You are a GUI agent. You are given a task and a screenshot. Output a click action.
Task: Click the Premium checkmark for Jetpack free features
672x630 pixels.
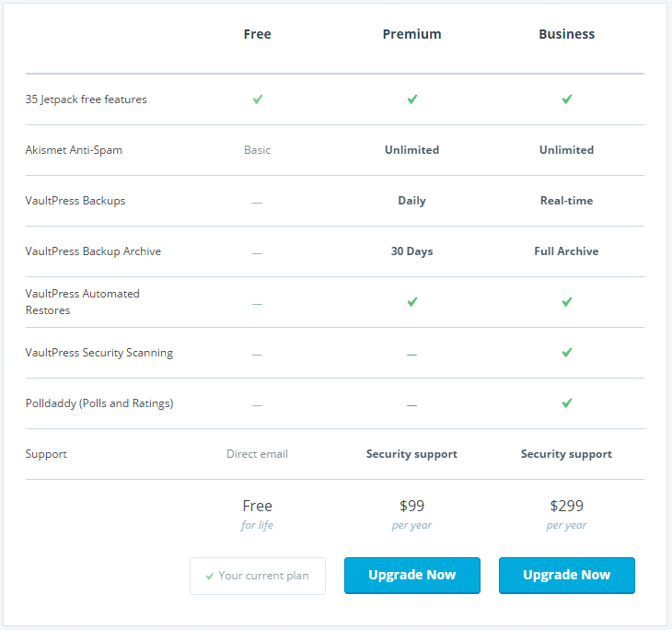click(412, 99)
